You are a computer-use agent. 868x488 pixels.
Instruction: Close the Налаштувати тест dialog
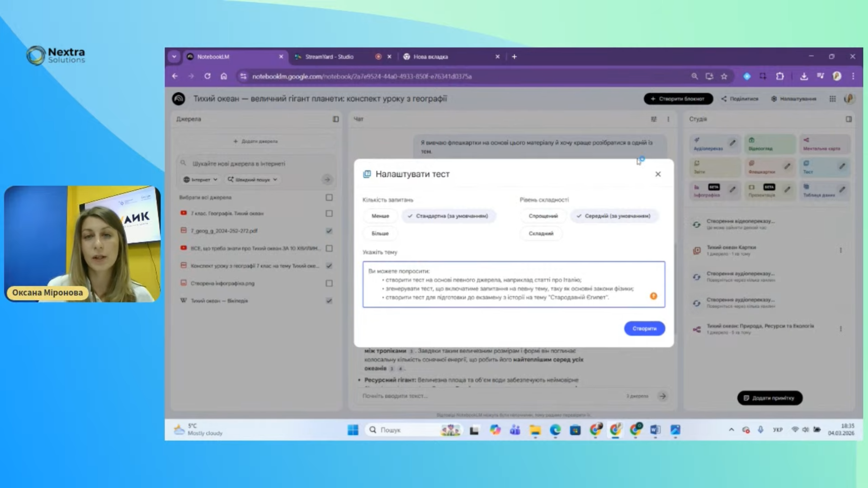(658, 174)
